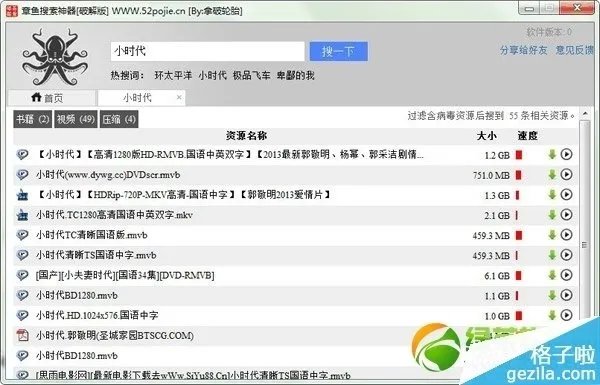Click the PDF icon of 小时代.郭敬明 row
The image size is (600, 385).
[x=23, y=336]
